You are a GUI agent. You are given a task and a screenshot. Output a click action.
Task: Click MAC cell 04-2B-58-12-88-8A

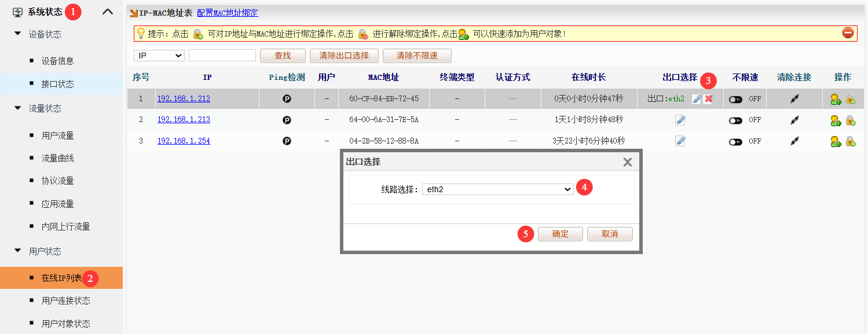coord(383,141)
